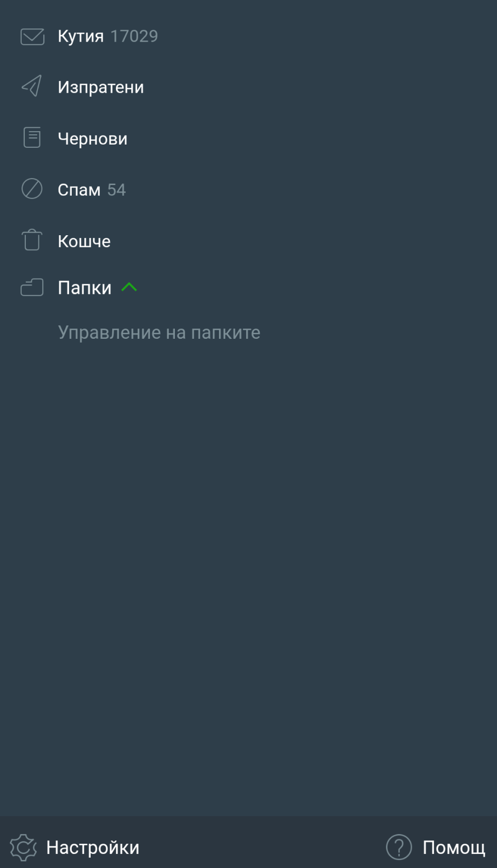The height and width of the screenshot is (868, 497).
Task: Click the crossed-circle Спам icon
Action: click(x=32, y=189)
